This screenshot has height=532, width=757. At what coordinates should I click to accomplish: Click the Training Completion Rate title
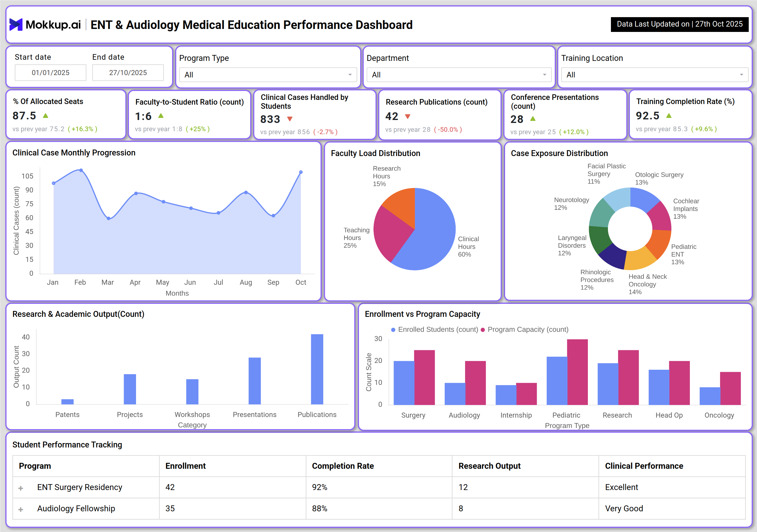click(x=685, y=101)
